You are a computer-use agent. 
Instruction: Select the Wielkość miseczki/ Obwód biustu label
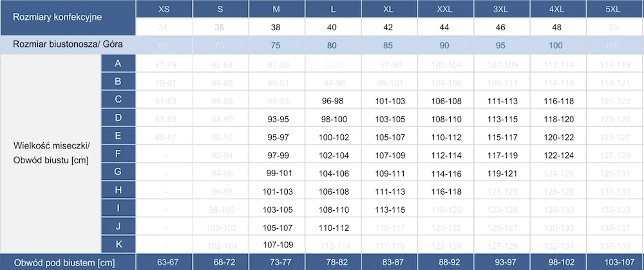tap(52, 153)
